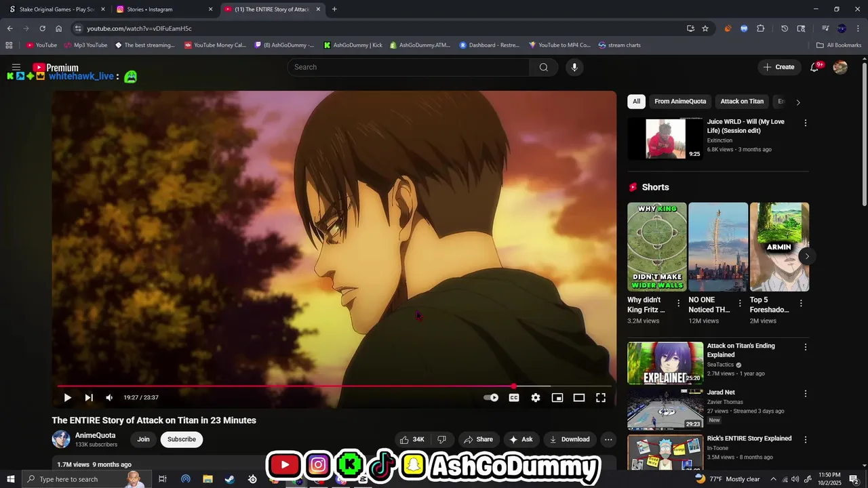The width and height of the screenshot is (868, 488).
Task: Download the video
Action: click(570, 439)
